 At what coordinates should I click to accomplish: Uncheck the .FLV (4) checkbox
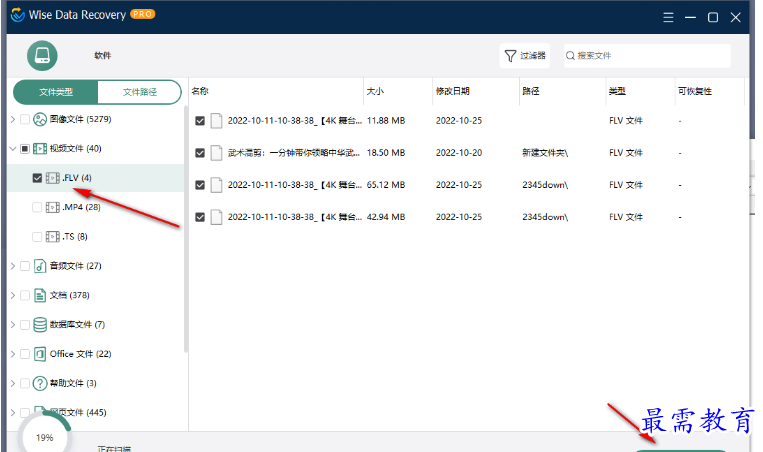pos(37,178)
